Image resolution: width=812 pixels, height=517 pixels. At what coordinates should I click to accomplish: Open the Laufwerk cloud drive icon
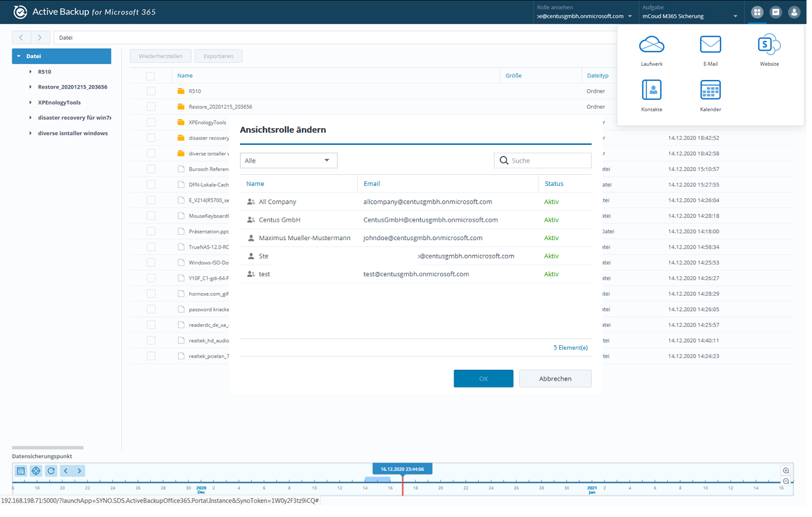pos(651,44)
